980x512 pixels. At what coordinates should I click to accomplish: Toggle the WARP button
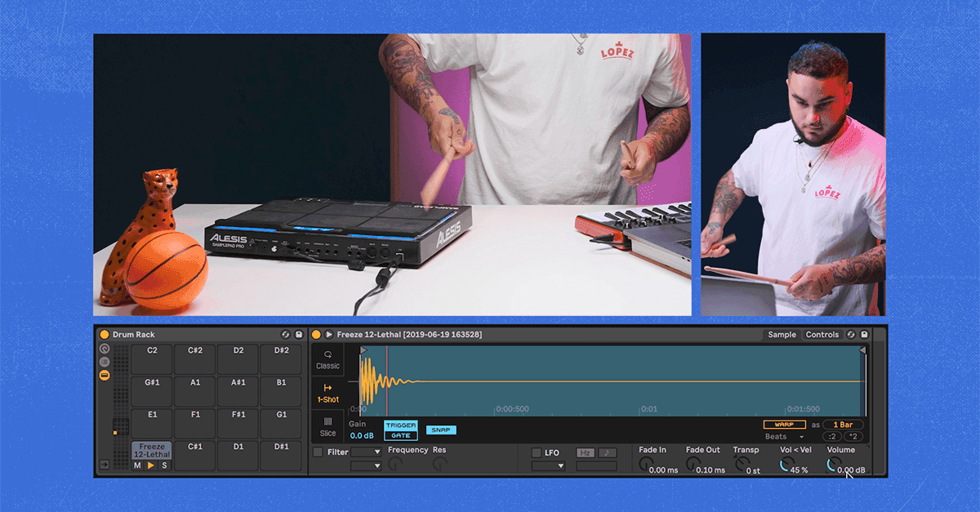784,425
